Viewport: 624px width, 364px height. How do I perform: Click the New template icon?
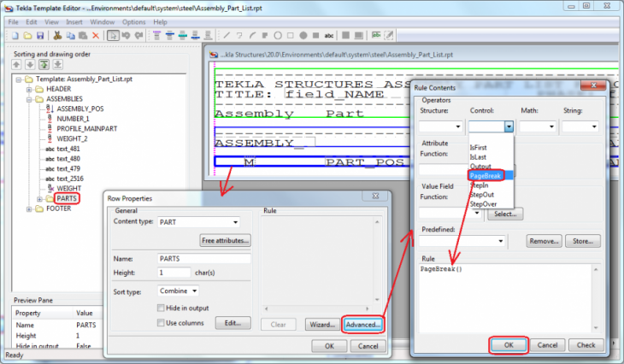tap(15, 36)
